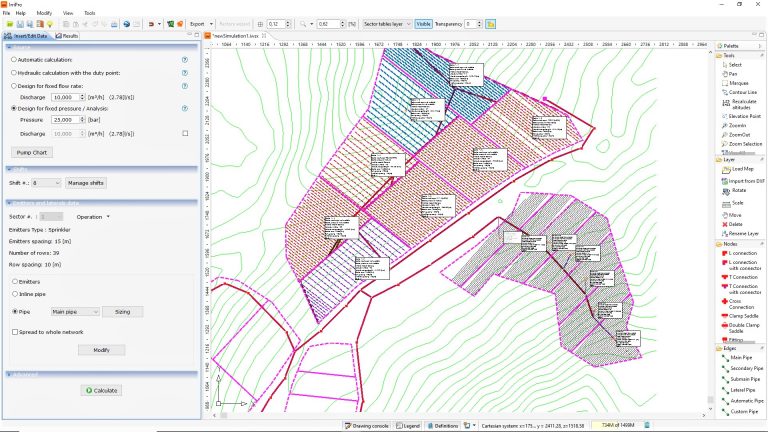Click the Pressure value input field
Screen dimensions: 768x432
(66, 119)
